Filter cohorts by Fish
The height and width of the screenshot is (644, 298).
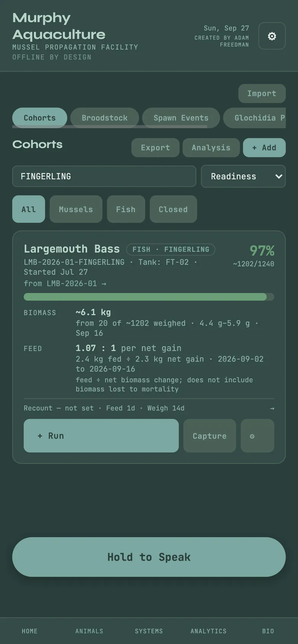[126, 209]
